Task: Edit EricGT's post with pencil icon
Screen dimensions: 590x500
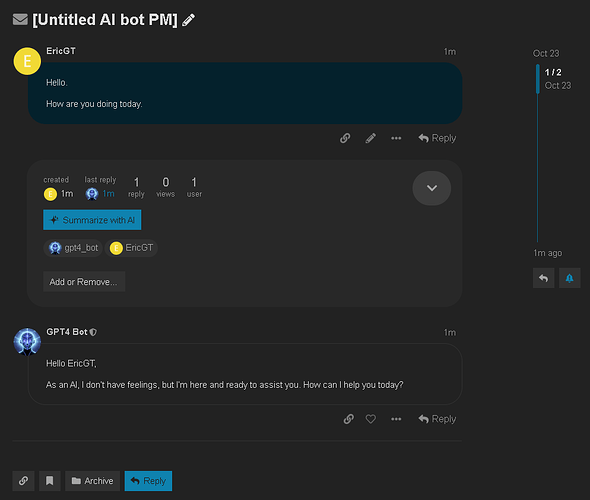Action: [370, 138]
